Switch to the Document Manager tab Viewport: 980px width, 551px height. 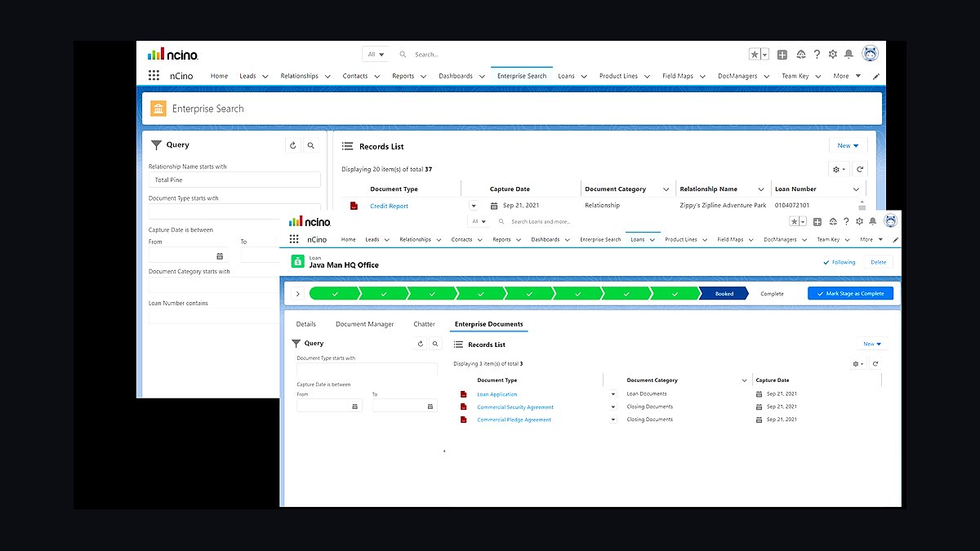(x=364, y=324)
